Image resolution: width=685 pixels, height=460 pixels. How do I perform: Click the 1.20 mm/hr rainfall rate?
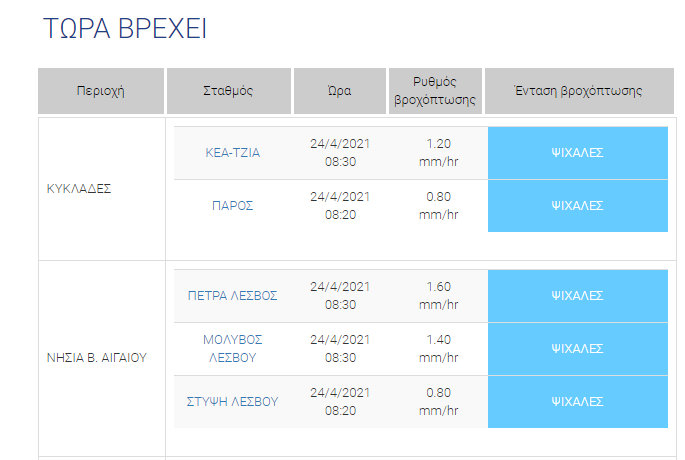pyautogui.click(x=438, y=153)
